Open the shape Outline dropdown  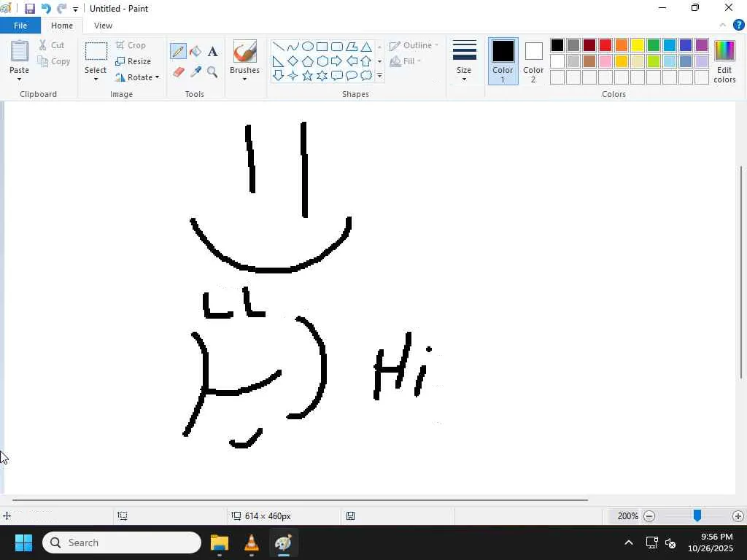point(414,45)
